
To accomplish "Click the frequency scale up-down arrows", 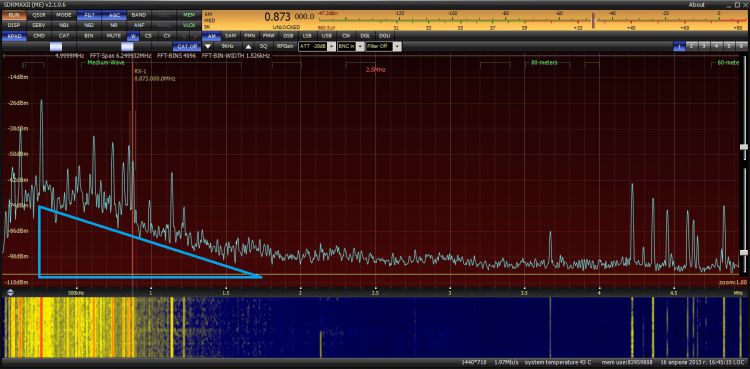I will coord(10,292).
